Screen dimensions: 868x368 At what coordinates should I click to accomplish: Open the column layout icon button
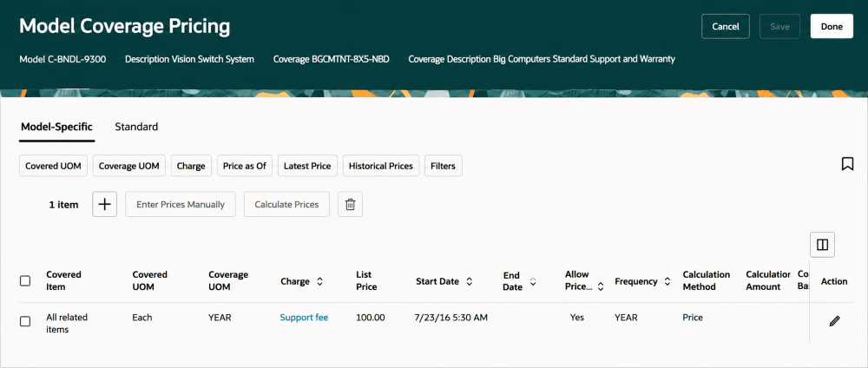coord(822,245)
